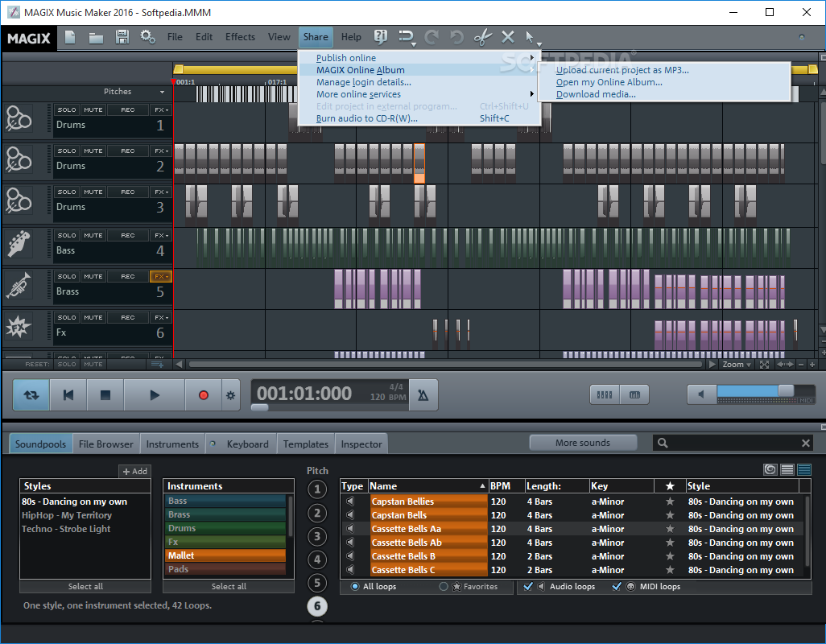This screenshot has height=644, width=826.
Task: Select All loops radio button
Action: click(355, 587)
